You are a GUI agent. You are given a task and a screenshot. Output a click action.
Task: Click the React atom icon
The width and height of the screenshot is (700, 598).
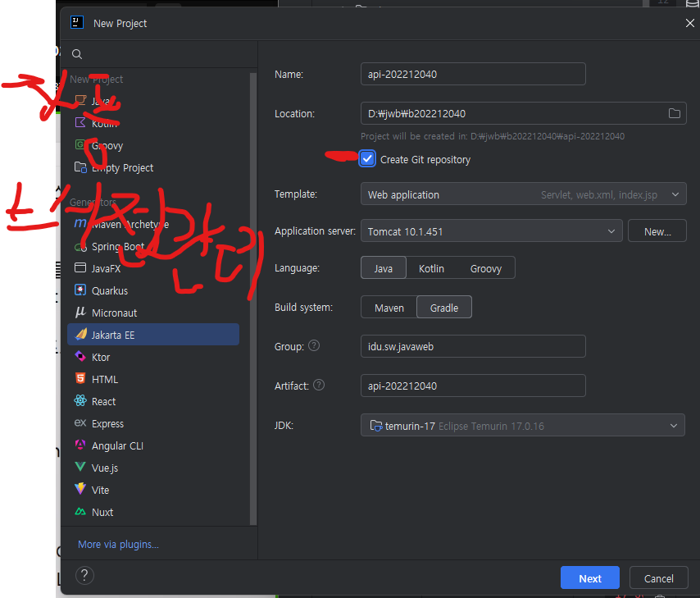(x=80, y=400)
